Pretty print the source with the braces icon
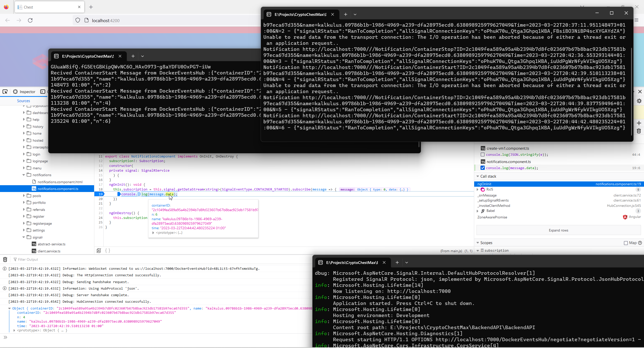The height and width of the screenshot is (348, 644). [108, 251]
